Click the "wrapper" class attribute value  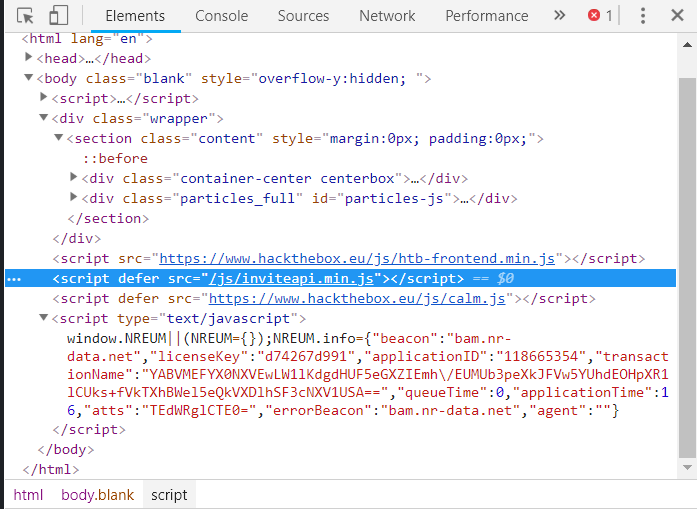[179, 118]
